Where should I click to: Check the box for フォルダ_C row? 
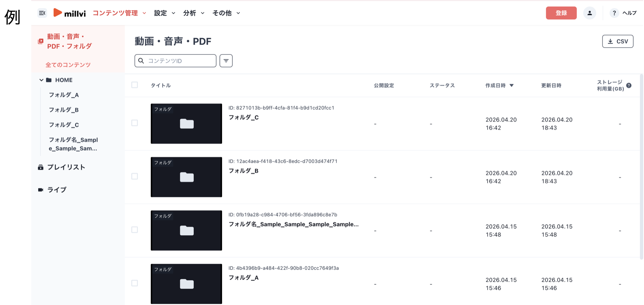click(x=135, y=123)
